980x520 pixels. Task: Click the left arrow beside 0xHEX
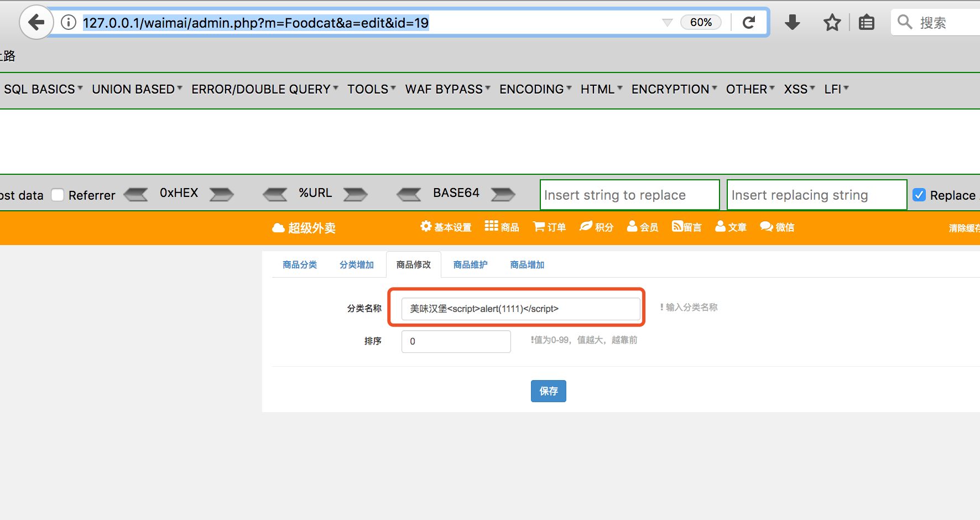pos(136,194)
